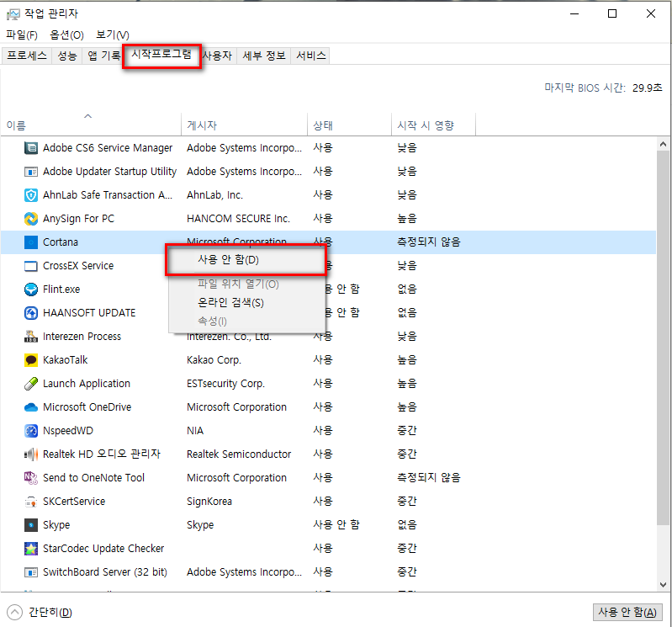Image resolution: width=672 pixels, height=627 pixels.
Task: Switch to the 프로세스 tab
Action: click(27, 56)
